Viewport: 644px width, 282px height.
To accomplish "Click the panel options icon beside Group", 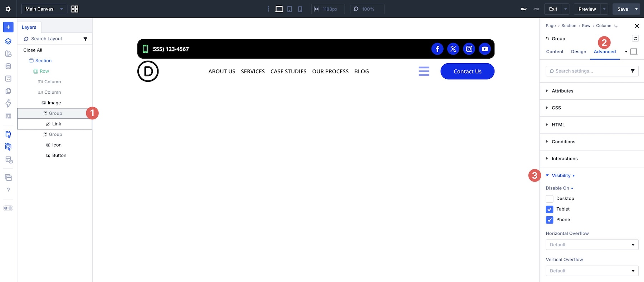I will (635, 38).
